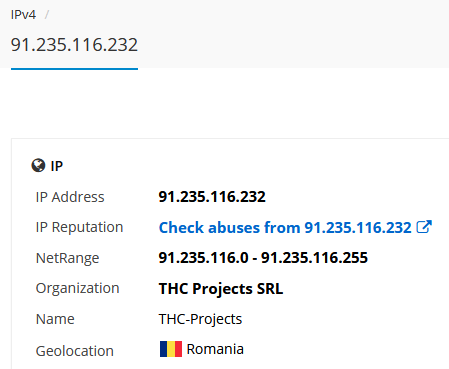The width and height of the screenshot is (449, 369).
Task: Click the IP Address value 91.235.116.232
Action: tap(212, 197)
